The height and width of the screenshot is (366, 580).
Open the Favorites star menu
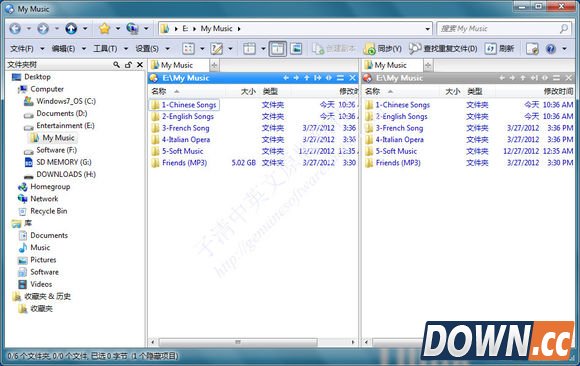[105, 28]
